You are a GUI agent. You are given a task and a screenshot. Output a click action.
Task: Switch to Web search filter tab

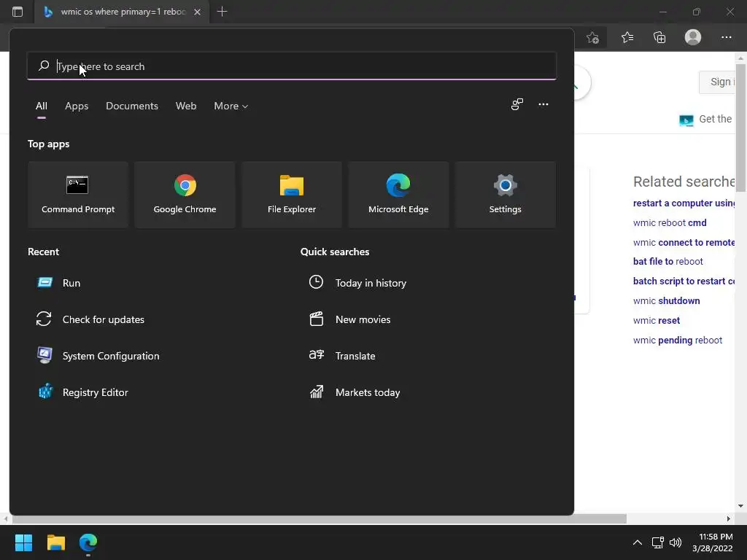(186, 106)
